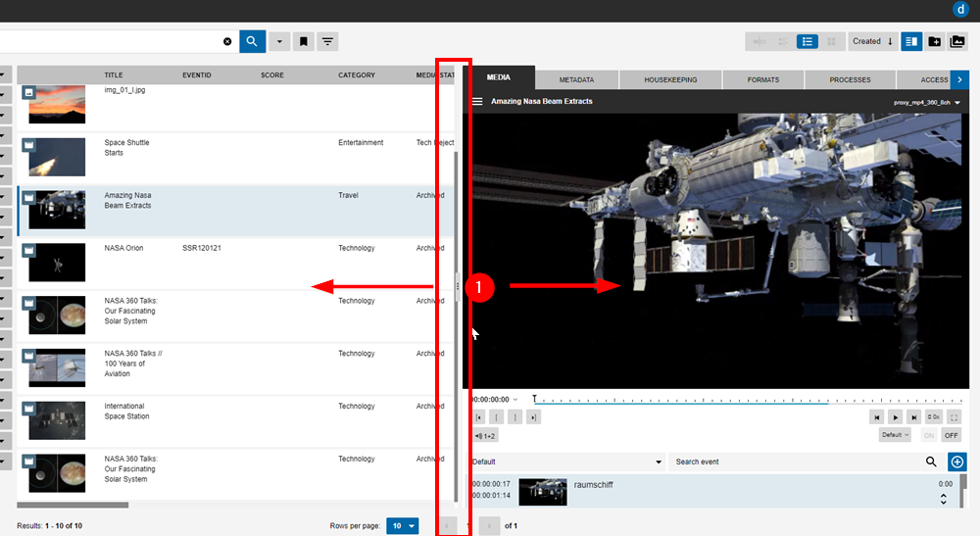Open the Rows per page dropdown
The image size is (980, 536).
(402, 526)
